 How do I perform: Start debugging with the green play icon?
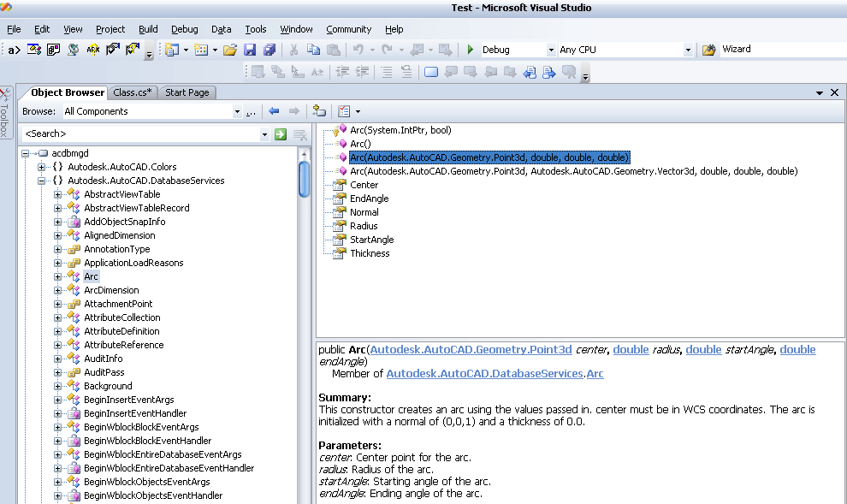(470, 50)
